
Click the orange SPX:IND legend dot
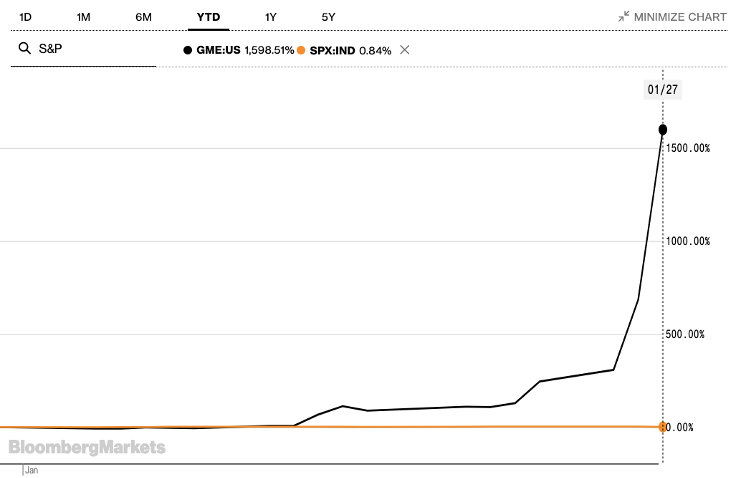(x=301, y=50)
